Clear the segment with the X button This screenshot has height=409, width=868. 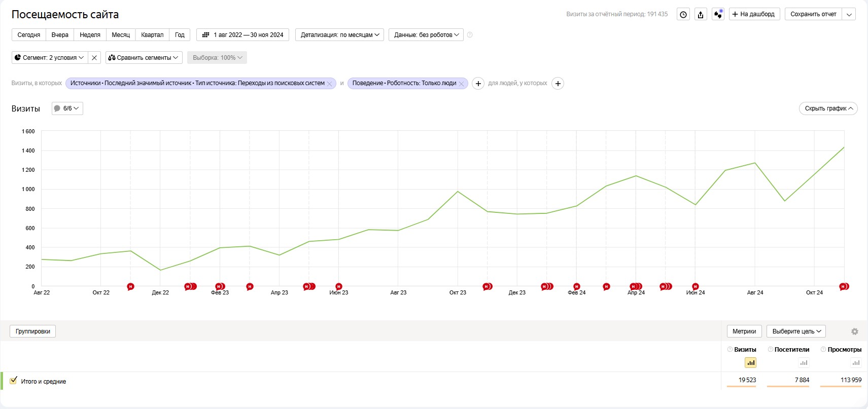[94, 58]
